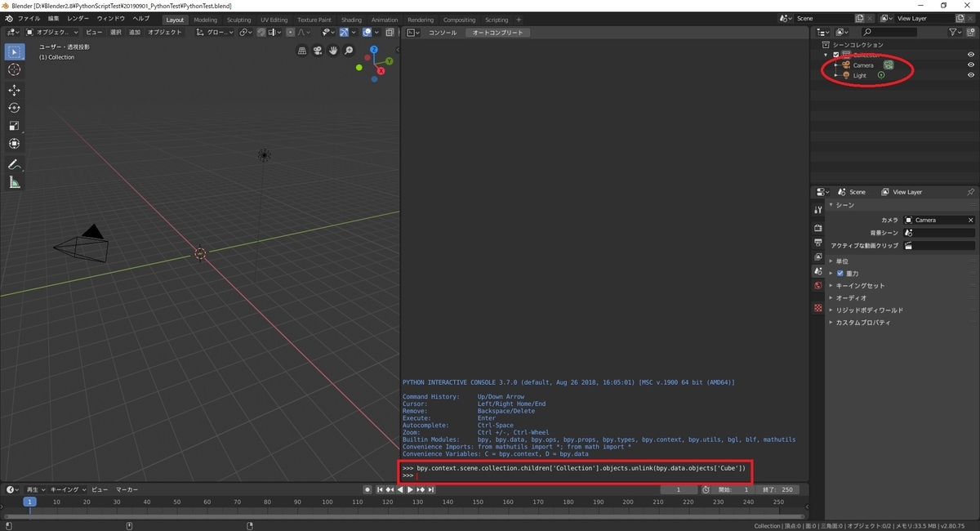The image size is (980, 531).
Task: Uncheck the Collection checkbox in outliner
Action: [835, 55]
